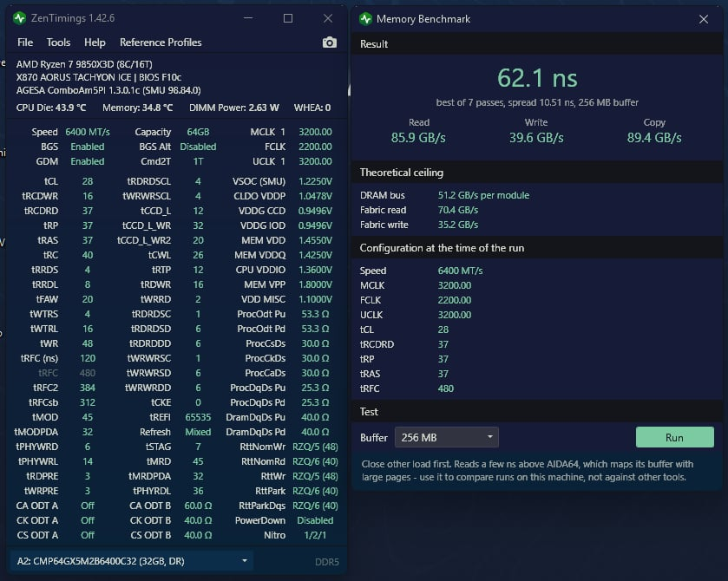Click the DIMM Power 2.63 W reading
Screen dimensions: 728x581
point(234,108)
